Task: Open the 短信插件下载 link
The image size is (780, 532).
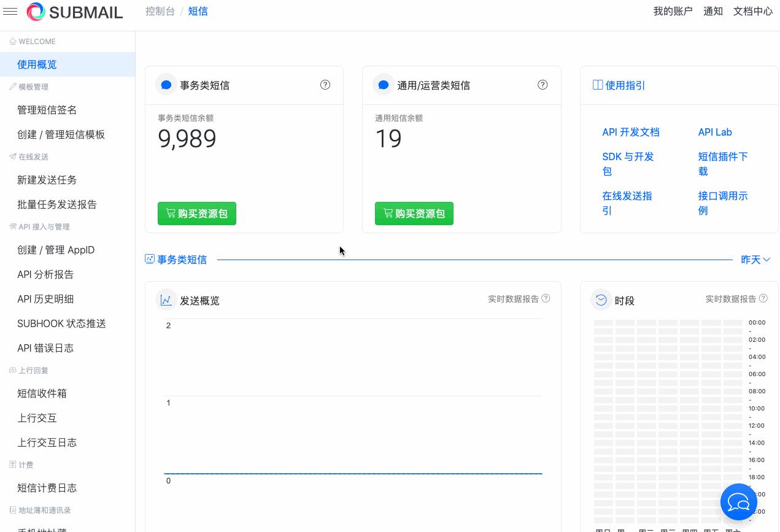Action: [723, 164]
